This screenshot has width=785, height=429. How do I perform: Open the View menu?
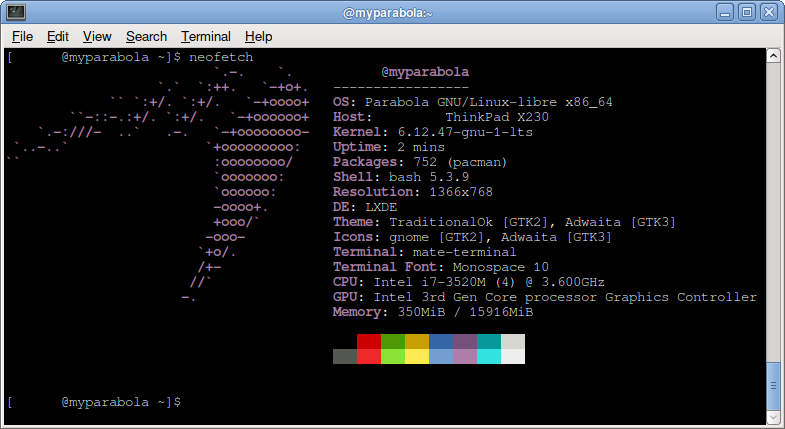[x=97, y=37]
